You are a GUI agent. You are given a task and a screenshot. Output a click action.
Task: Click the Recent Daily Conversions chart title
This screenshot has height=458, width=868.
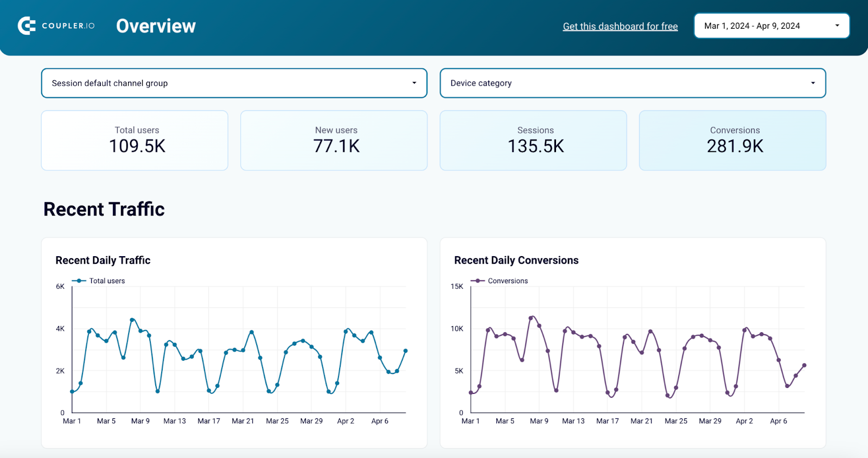(x=516, y=260)
